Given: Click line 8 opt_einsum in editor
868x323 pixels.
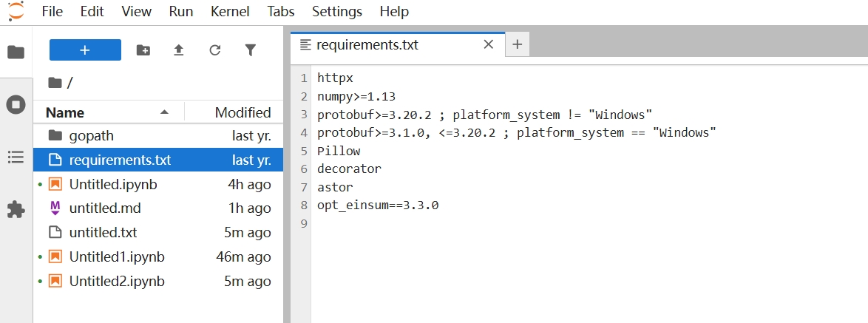Looking at the screenshot, I should 378,205.
